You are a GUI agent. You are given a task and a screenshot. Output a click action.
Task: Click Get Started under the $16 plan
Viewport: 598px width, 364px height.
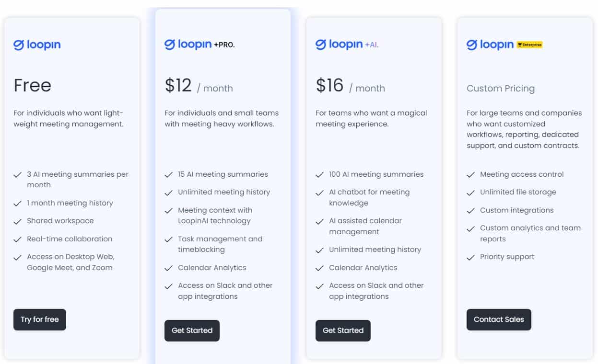(343, 330)
